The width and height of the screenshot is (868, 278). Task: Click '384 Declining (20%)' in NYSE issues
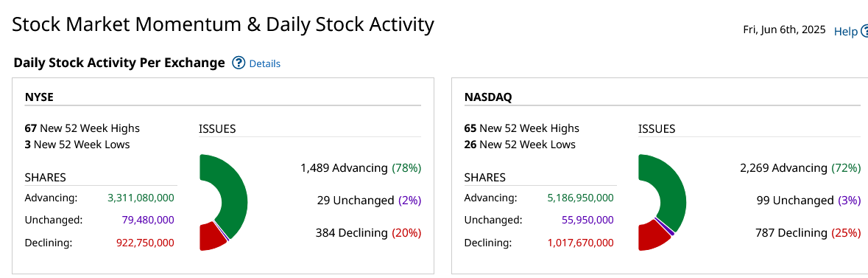point(368,233)
